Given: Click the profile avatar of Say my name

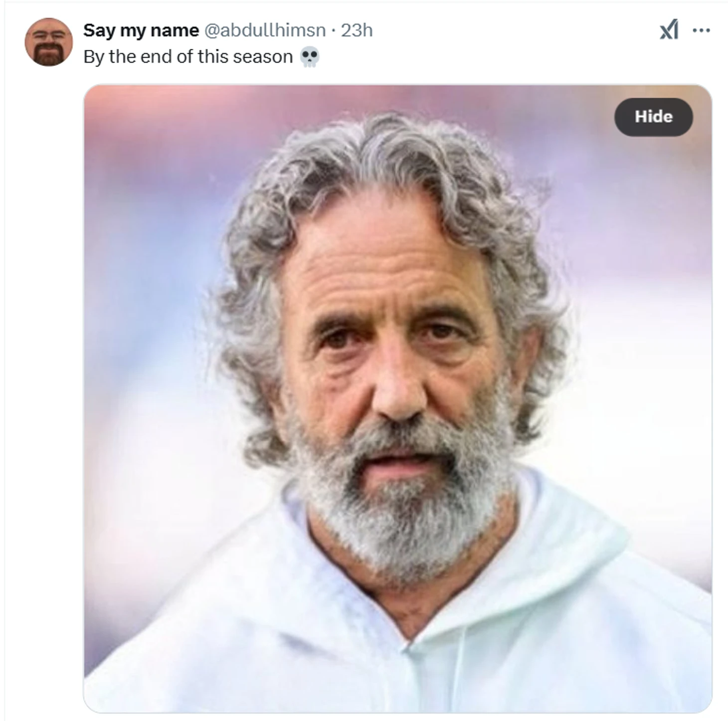Looking at the screenshot, I should [x=48, y=42].
